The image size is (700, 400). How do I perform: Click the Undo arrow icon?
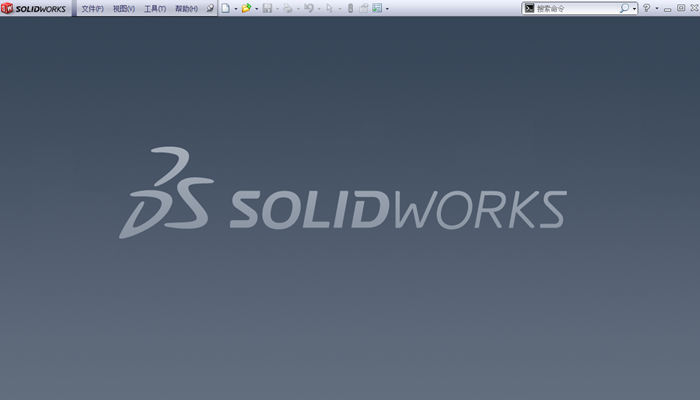point(308,8)
